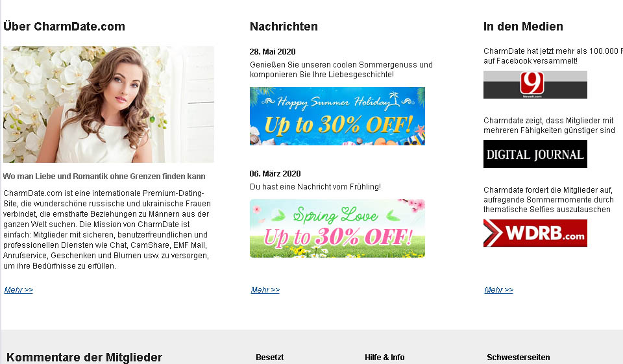Open the Digital Journal logo

pos(535,154)
